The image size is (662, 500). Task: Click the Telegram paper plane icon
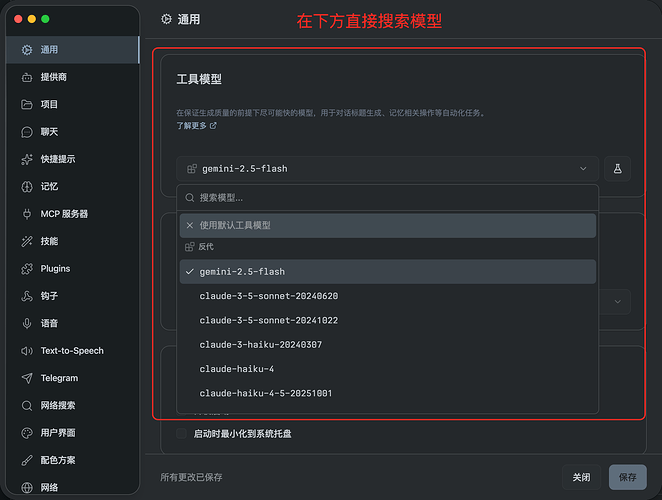pyautogui.click(x=27, y=378)
